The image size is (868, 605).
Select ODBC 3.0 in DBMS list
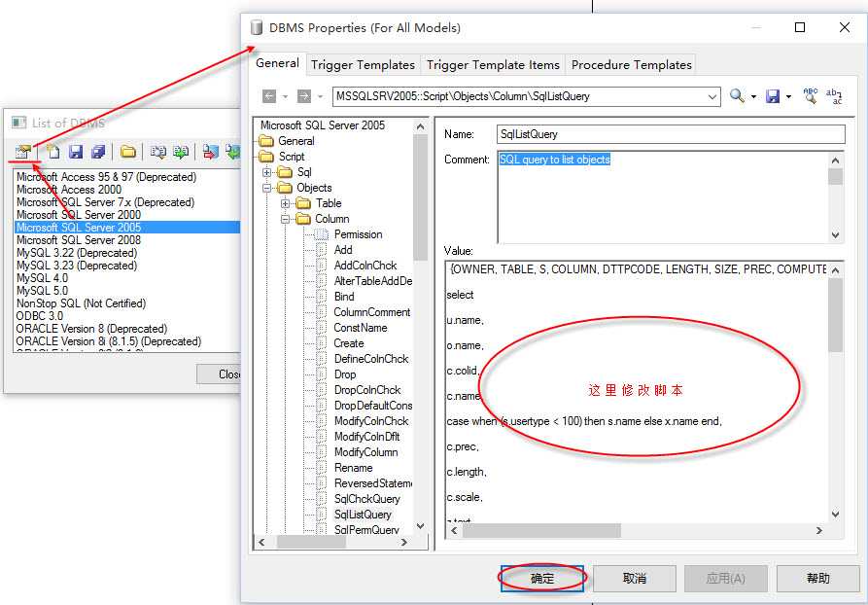tap(126, 316)
